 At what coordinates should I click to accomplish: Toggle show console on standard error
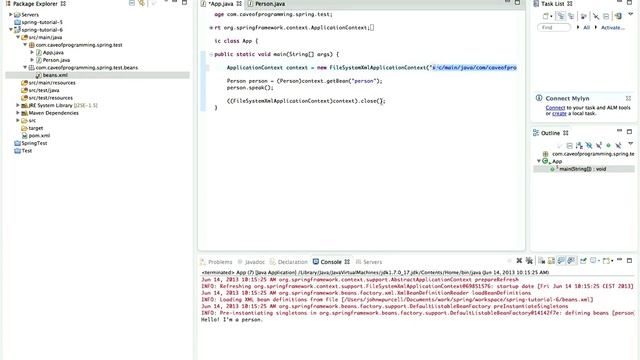[571, 260]
